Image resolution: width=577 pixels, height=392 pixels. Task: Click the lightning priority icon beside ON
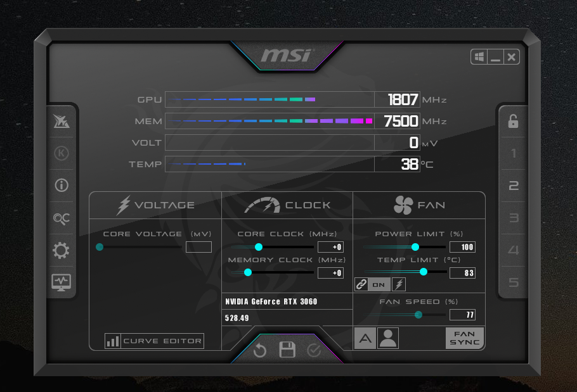(399, 284)
